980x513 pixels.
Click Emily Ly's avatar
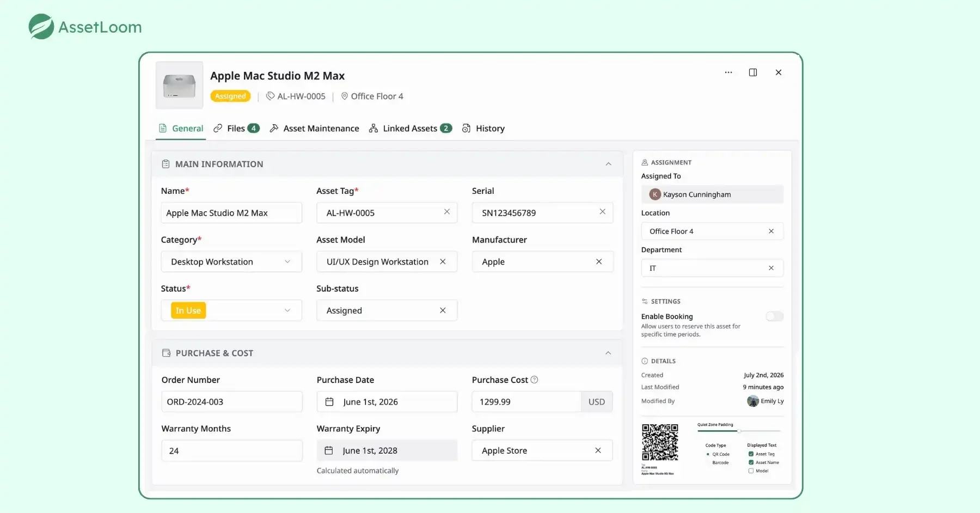tap(753, 401)
